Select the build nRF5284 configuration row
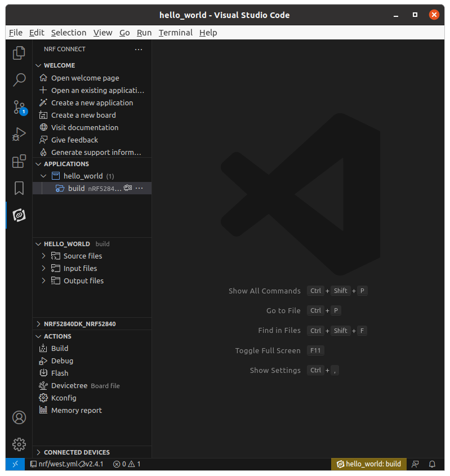The height and width of the screenshot is (476, 450). tap(92, 188)
